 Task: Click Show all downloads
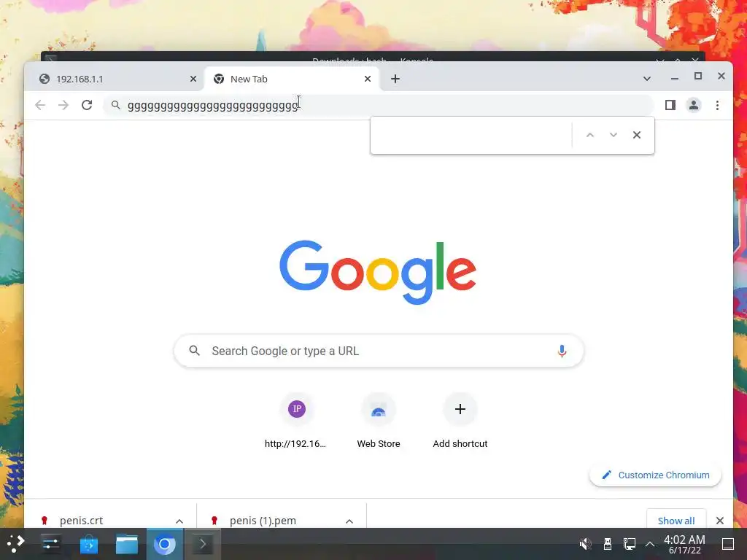[676, 521]
